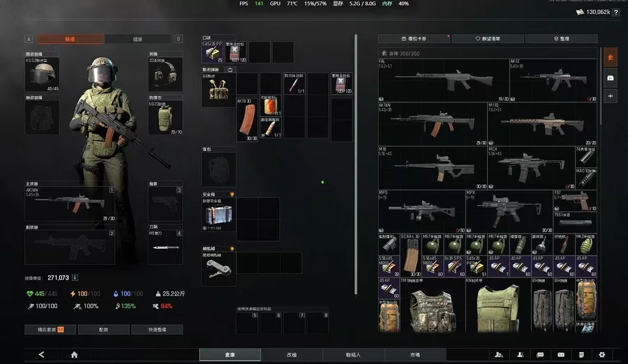The height and width of the screenshot is (364, 628).
Task: Select the FS7 pistol in storage
Action: pyautogui.click(x=575, y=201)
